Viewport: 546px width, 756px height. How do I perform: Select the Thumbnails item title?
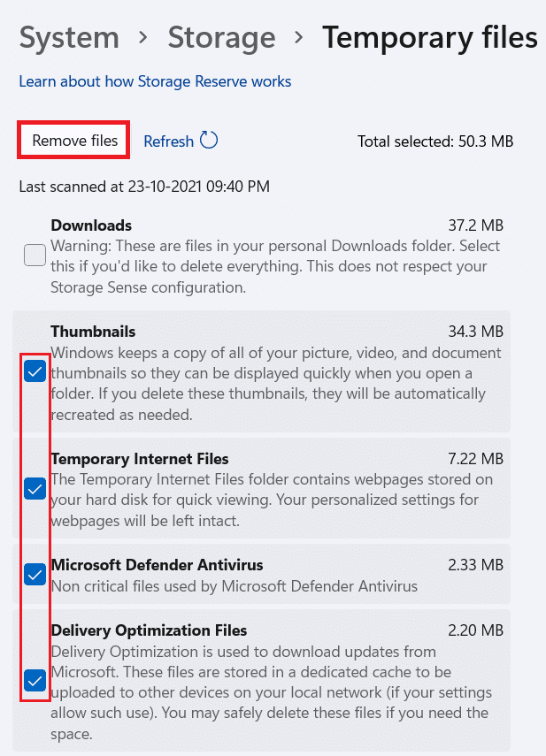pyautogui.click(x=93, y=332)
